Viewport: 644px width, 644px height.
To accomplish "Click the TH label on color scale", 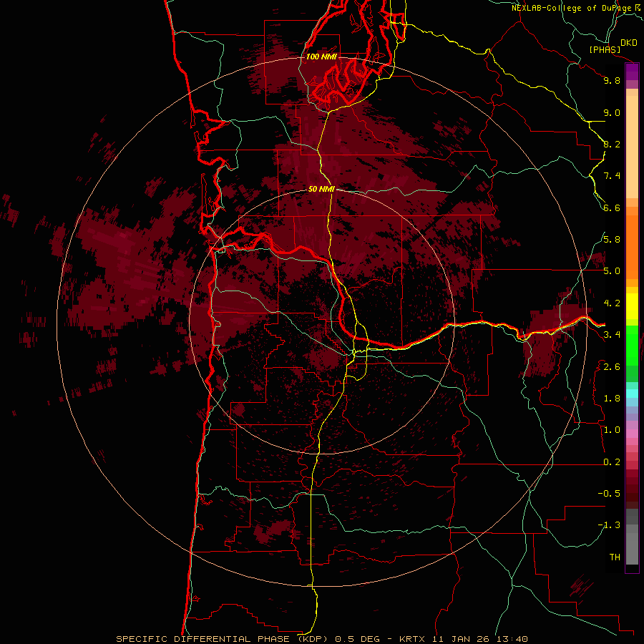I will [615, 557].
